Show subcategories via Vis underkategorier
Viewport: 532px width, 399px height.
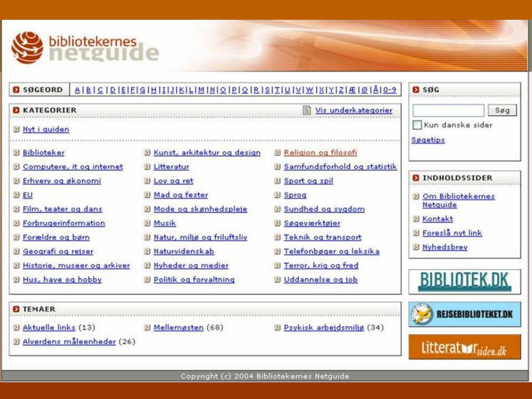click(x=353, y=110)
